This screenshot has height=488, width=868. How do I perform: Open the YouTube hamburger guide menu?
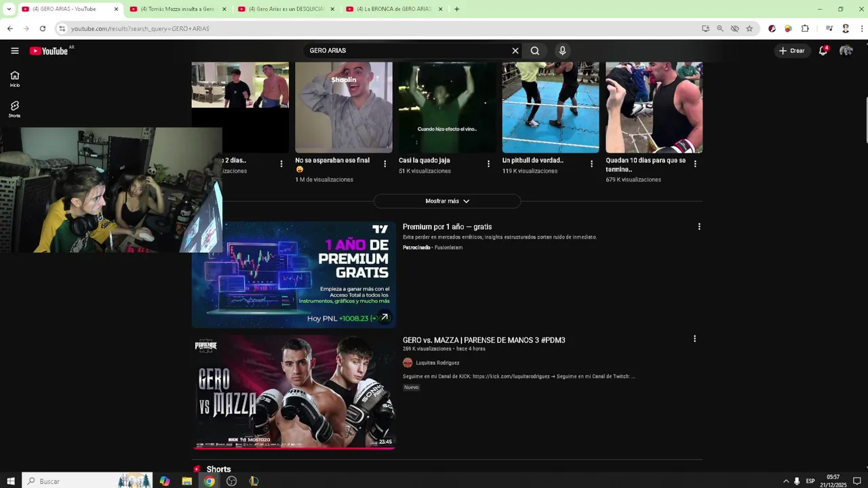click(14, 51)
